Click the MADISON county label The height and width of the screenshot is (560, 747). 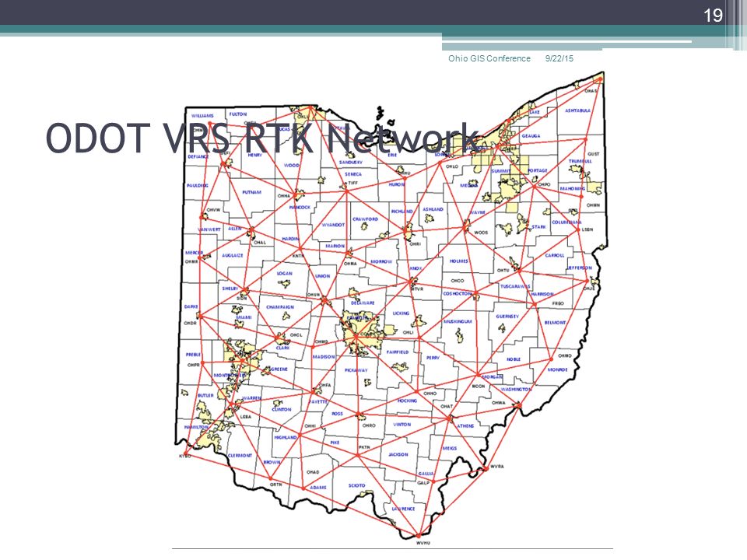pos(324,357)
